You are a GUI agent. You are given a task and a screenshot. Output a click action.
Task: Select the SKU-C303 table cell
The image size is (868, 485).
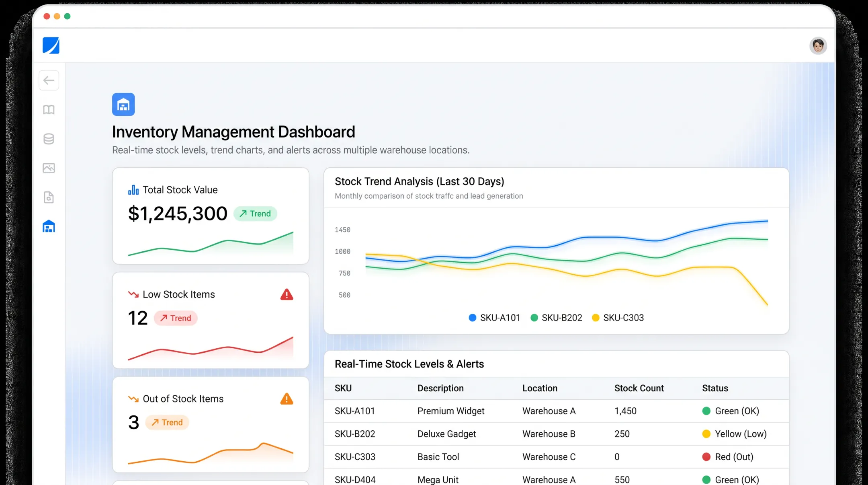[355, 457]
